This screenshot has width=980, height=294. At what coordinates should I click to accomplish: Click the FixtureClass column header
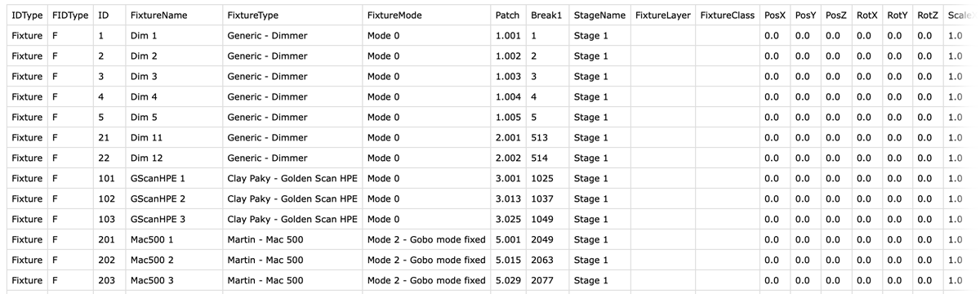click(x=727, y=16)
